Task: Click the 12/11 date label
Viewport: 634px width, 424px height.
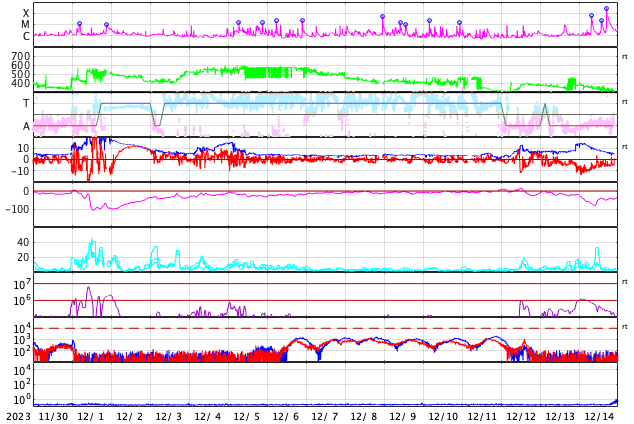Action: 482,417
